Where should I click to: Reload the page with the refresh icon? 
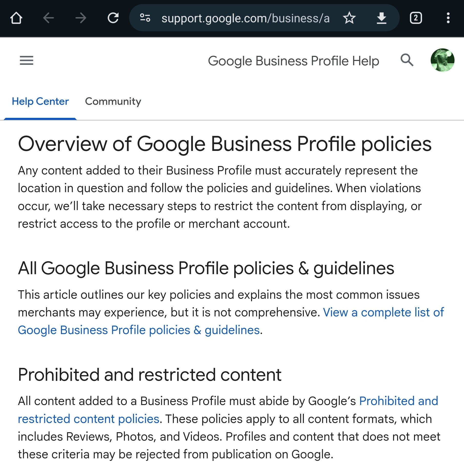[x=113, y=18]
